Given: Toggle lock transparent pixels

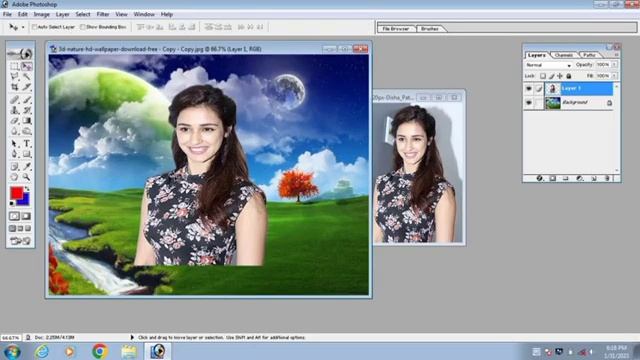Looking at the screenshot, I should point(543,76).
